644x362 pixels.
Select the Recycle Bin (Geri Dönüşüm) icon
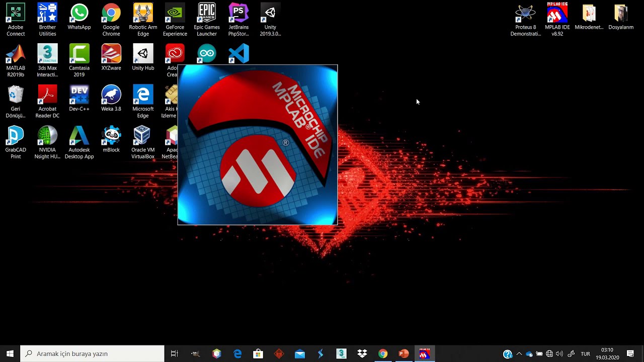pyautogui.click(x=16, y=102)
